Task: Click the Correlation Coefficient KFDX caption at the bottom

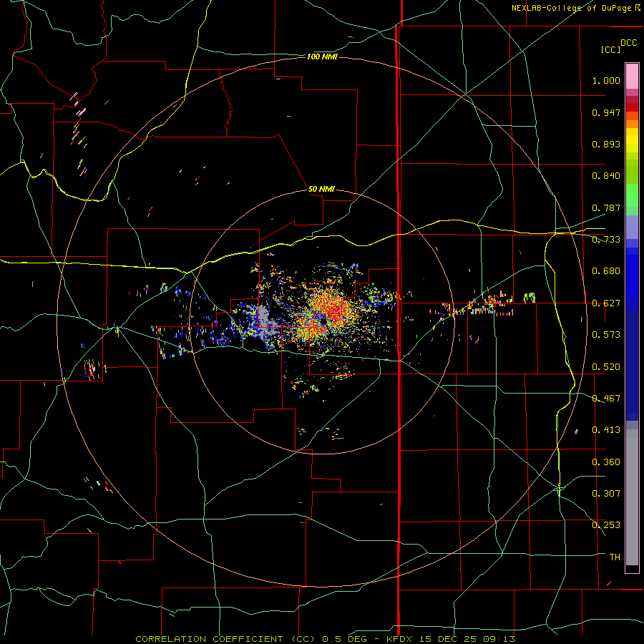Action: pos(325,639)
